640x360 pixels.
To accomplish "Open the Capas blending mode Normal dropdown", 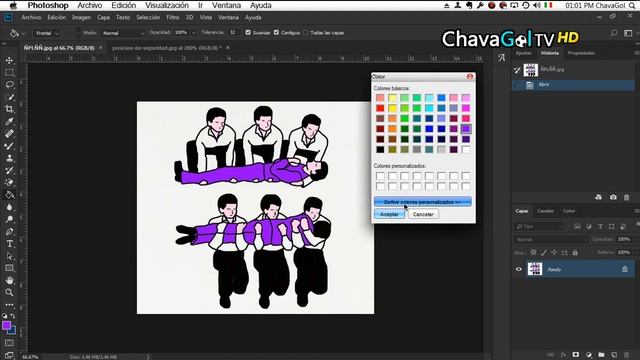I will pyautogui.click(x=550, y=240).
